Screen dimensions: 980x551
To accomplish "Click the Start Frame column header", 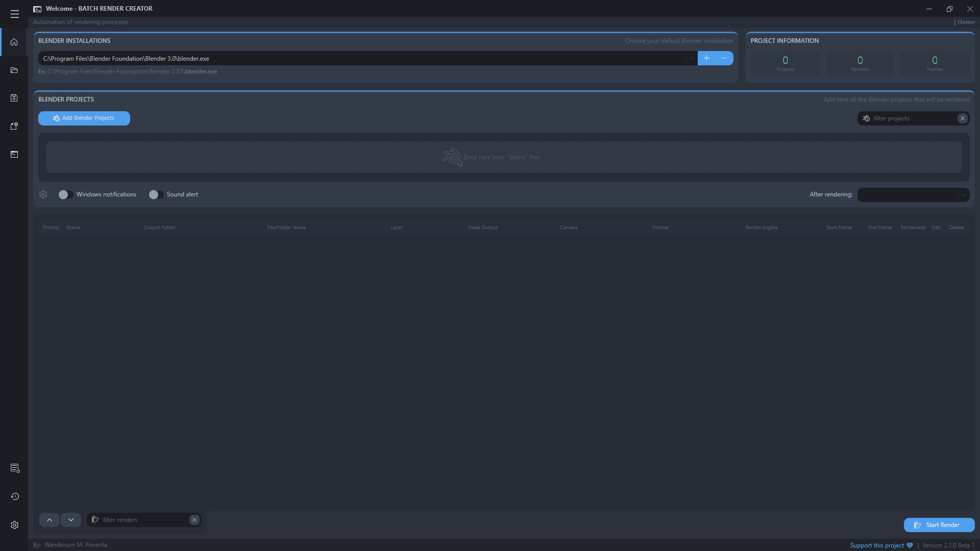I will 839,228.
